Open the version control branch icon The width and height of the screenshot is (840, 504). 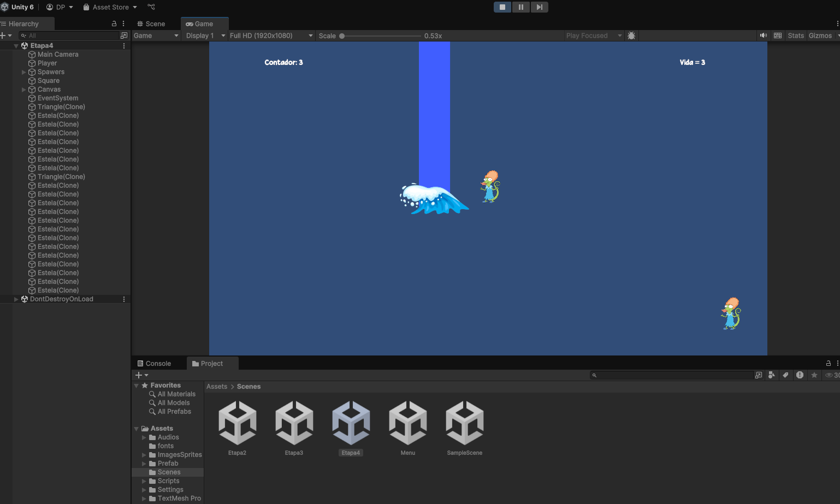click(151, 7)
